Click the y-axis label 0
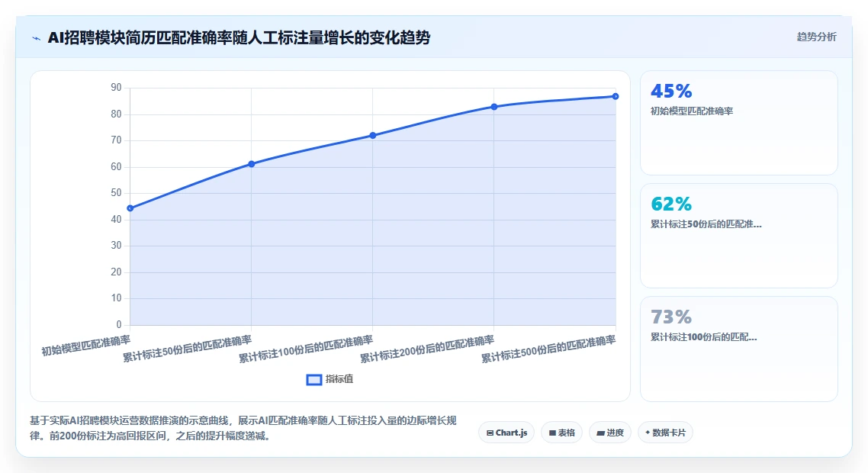The image size is (868, 473). pyautogui.click(x=118, y=324)
